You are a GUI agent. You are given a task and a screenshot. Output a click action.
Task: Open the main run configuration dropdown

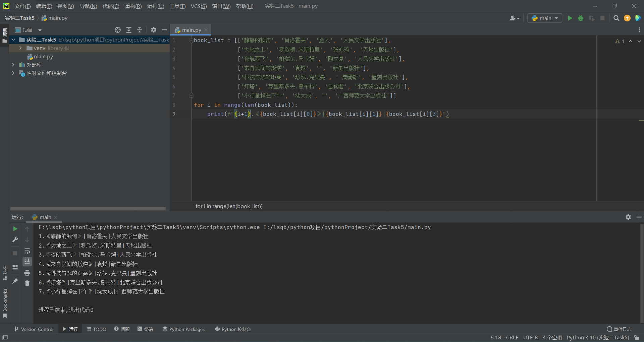(545, 18)
